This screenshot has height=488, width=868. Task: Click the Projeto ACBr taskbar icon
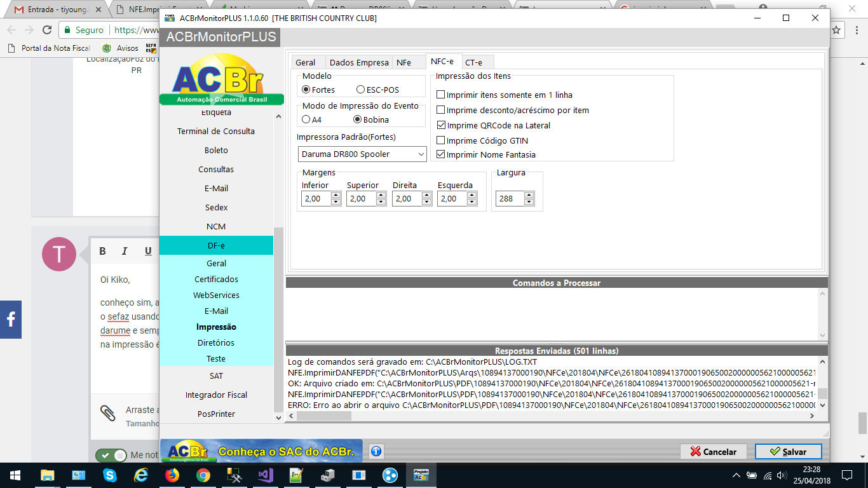tap(421, 475)
